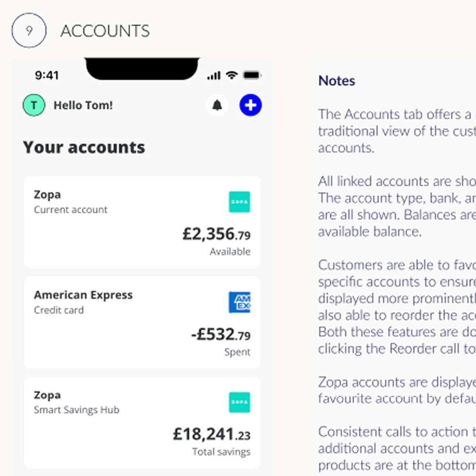Screen dimensions: 476x476
Task: Tap the notification bell icon
Action: pos(217,105)
